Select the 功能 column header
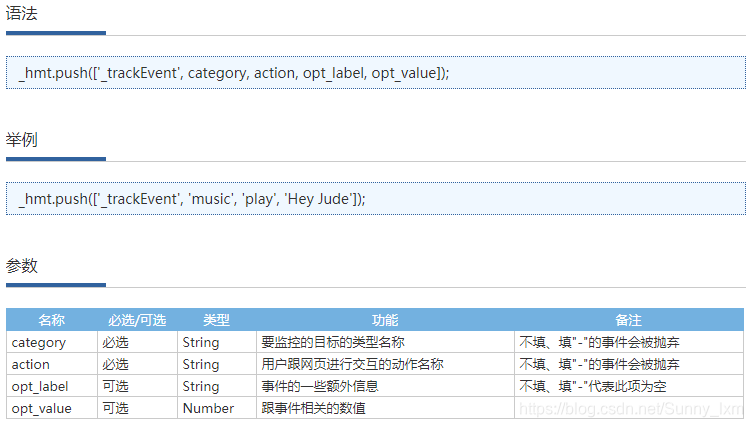 click(385, 320)
